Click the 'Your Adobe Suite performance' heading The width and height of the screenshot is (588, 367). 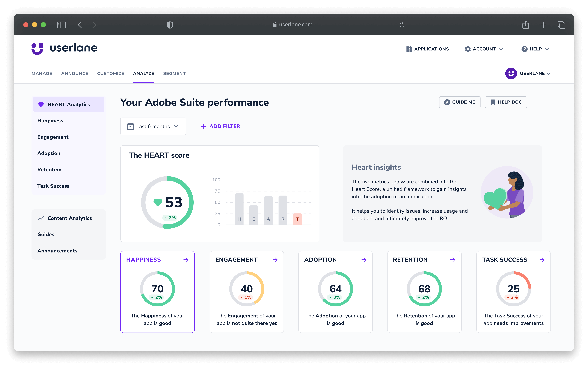pyautogui.click(x=194, y=102)
